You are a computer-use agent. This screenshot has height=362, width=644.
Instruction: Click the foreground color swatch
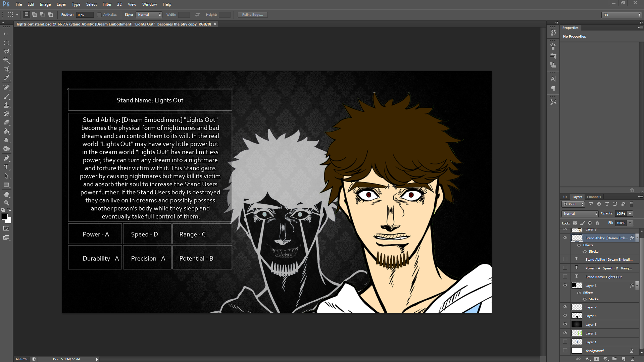(x=5, y=217)
